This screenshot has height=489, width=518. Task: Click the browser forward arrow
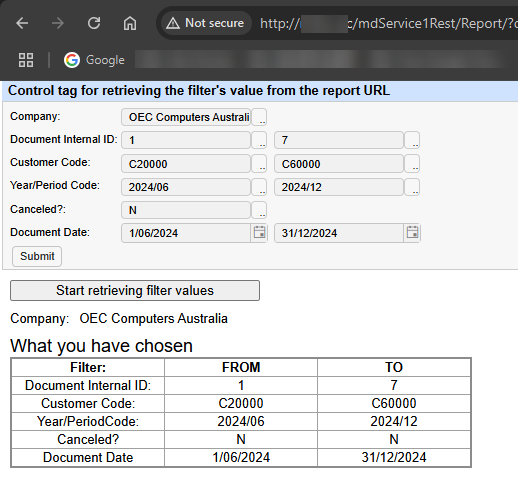(x=58, y=23)
